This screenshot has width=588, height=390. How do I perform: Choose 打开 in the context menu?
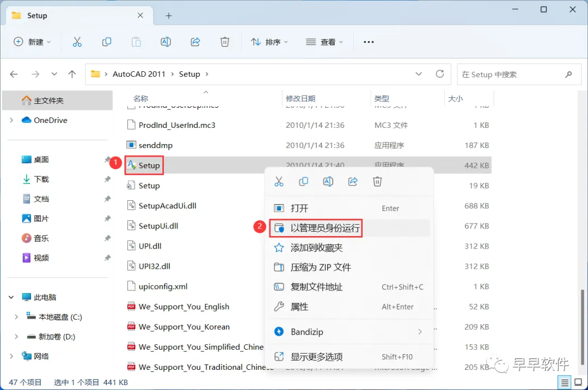tap(349, 208)
